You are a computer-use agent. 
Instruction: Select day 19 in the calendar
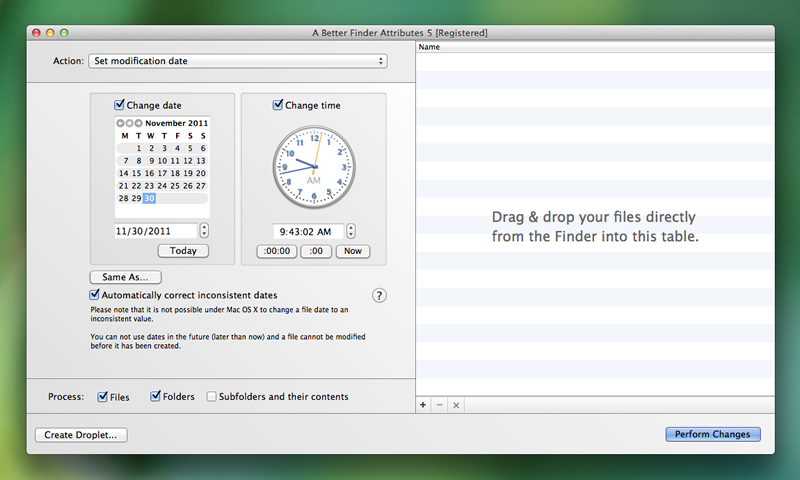coord(188,173)
